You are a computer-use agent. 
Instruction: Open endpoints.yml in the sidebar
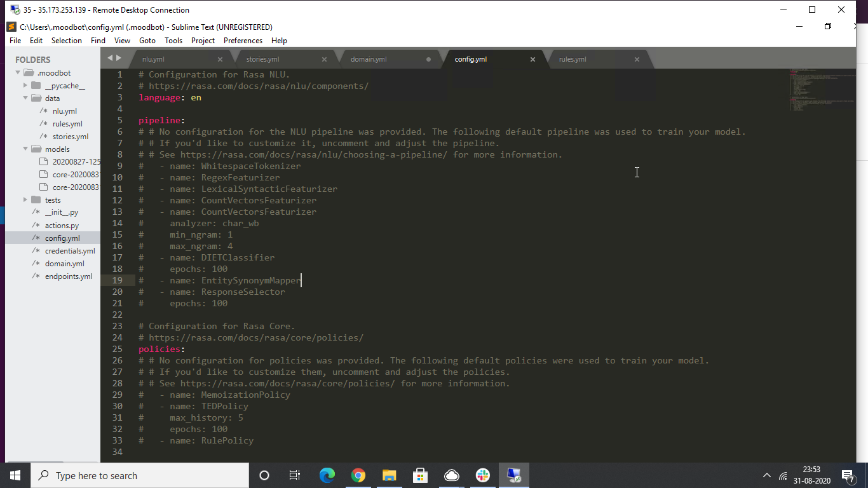[x=69, y=276]
